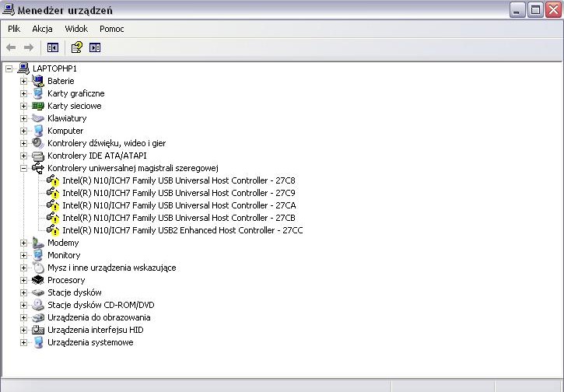Viewport: 564px width, 392px height.
Task: Expand the Baterie node
Action: tap(23, 81)
